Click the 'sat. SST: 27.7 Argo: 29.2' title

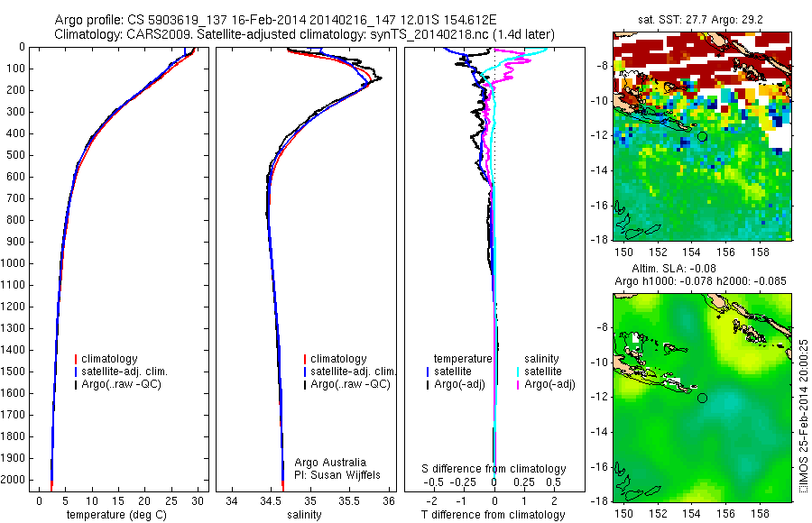[700, 20]
